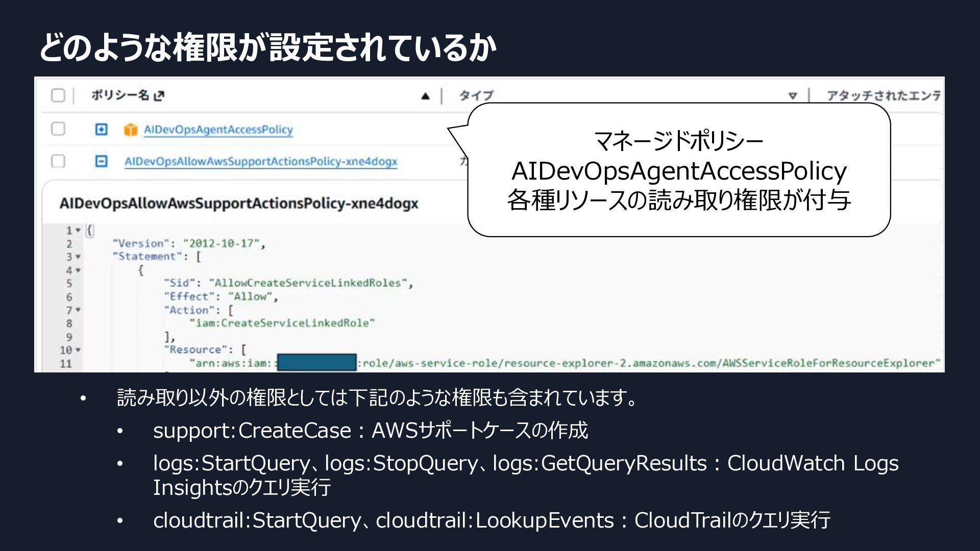This screenshot has height=551, width=980.
Task: Fold the Statement array at line 3
Action: (78, 257)
